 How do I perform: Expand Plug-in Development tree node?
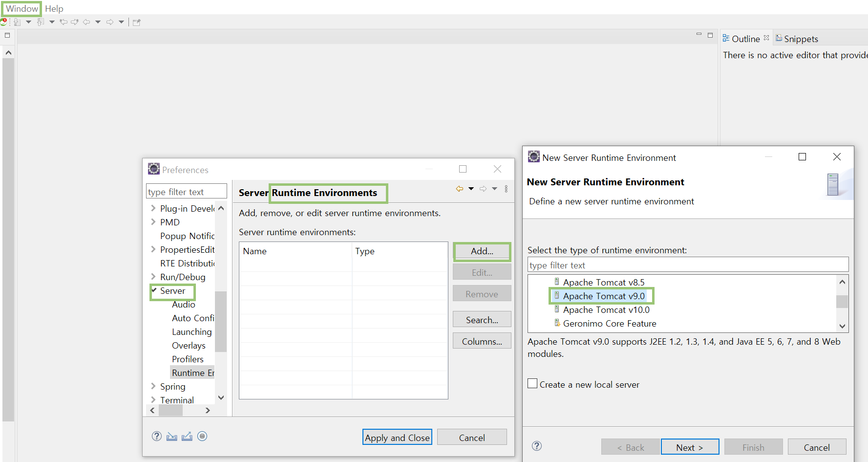point(153,208)
